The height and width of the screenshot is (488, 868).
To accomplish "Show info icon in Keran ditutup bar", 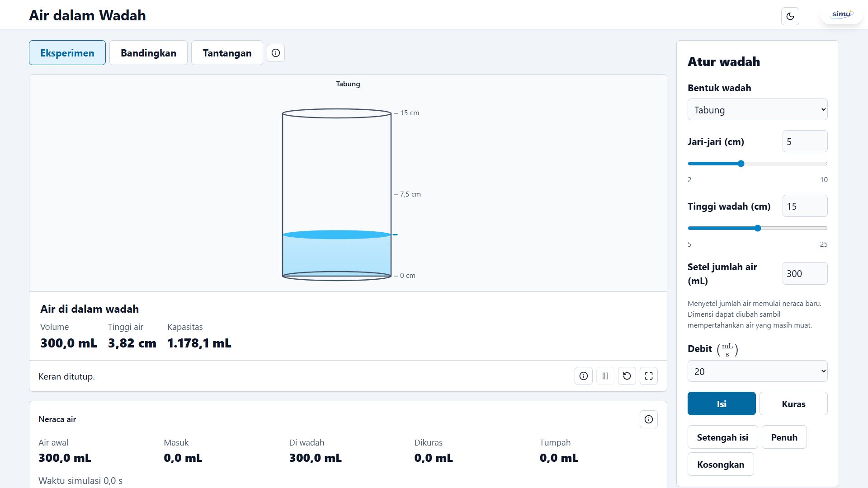I will coord(584,376).
